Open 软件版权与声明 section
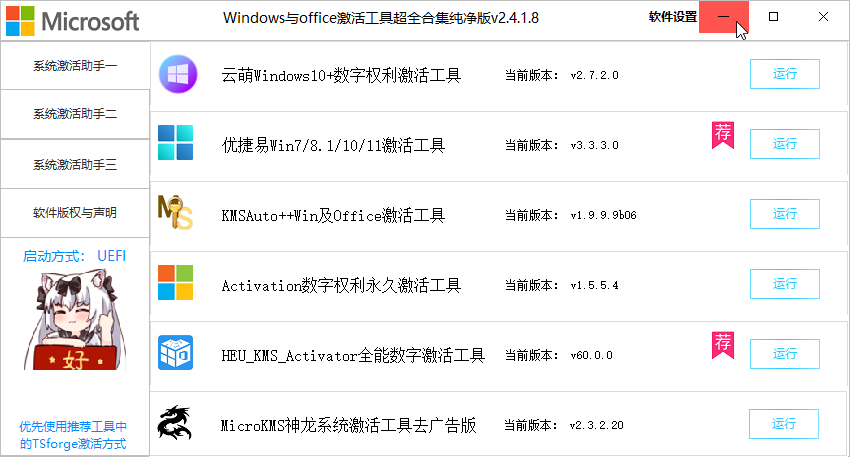The height and width of the screenshot is (457, 850). pos(75,213)
